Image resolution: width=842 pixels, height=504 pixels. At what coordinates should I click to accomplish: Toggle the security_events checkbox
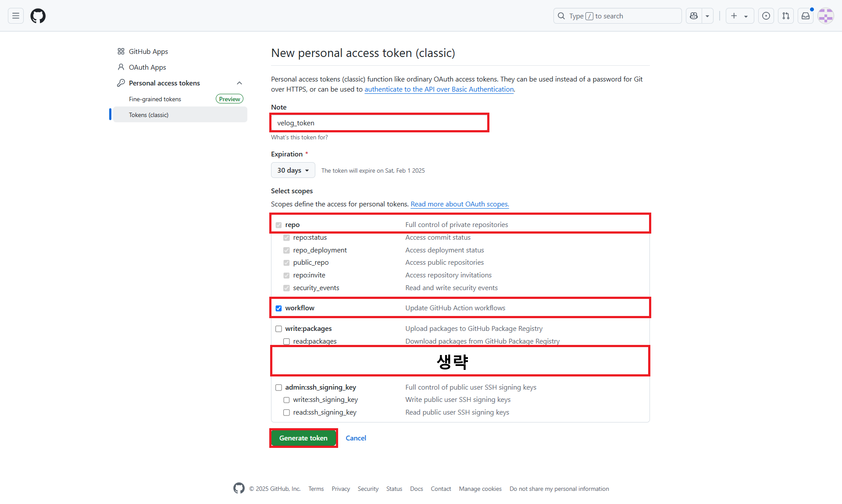click(286, 288)
